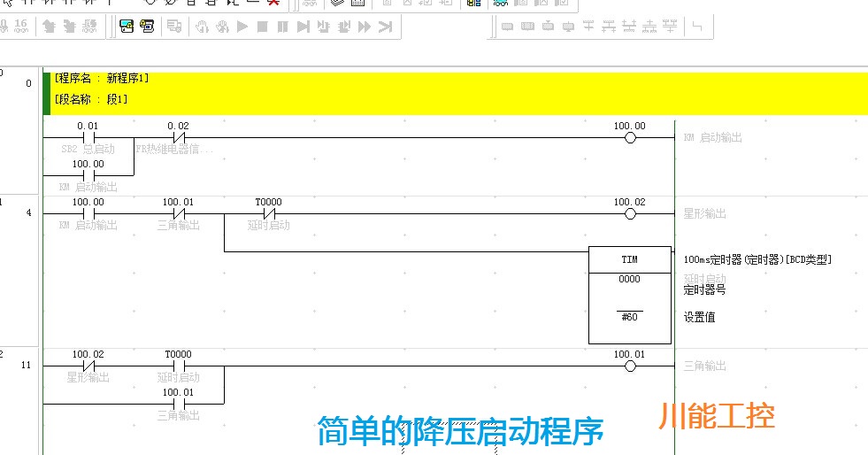The image size is (868, 455).
Task: Click the line connector icon at toolbar's right end
Action: 697,27
